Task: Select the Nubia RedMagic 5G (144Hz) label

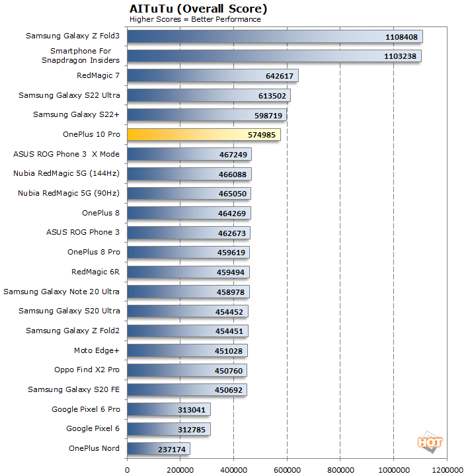Action: (66, 173)
